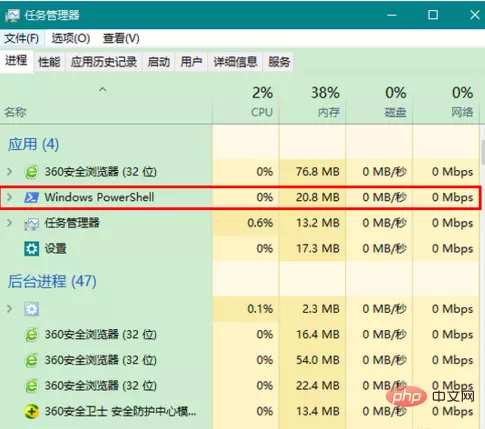The width and height of the screenshot is (485, 429).
Task: Switch to the 进程 tab
Action: (x=16, y=61)
